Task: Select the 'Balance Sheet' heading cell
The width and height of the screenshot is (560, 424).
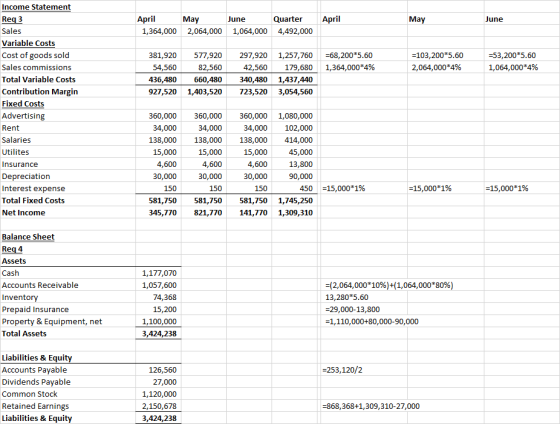Action: [x=28, y=237]
